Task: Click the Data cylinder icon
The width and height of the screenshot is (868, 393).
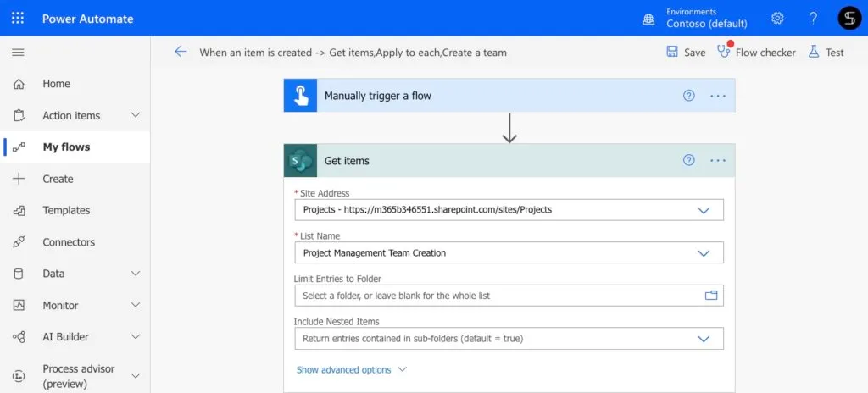Action: 19,274
